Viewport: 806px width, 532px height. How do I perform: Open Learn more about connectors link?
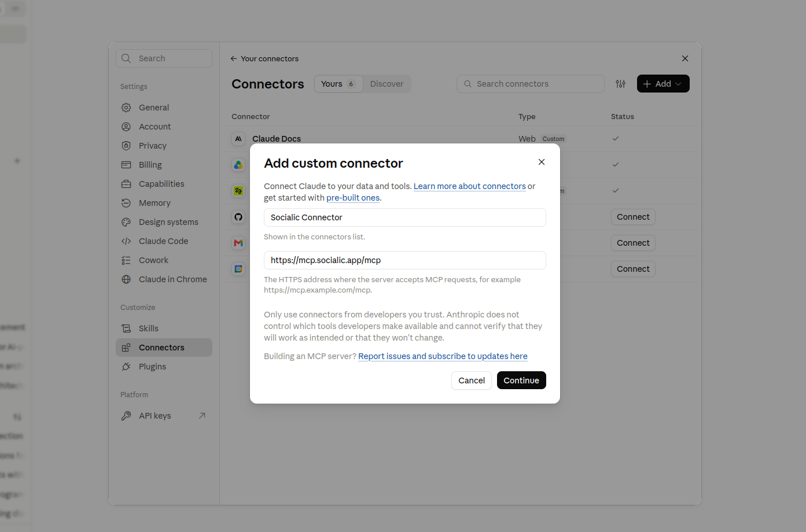(470, 186)
